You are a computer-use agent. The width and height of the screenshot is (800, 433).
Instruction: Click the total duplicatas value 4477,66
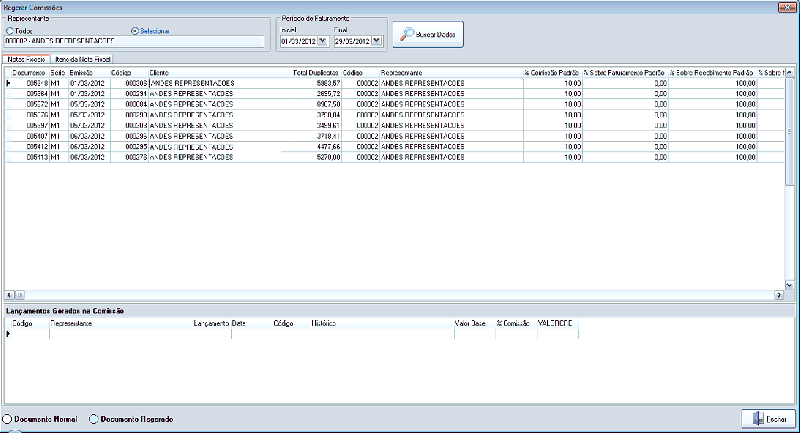pos(328,147)
